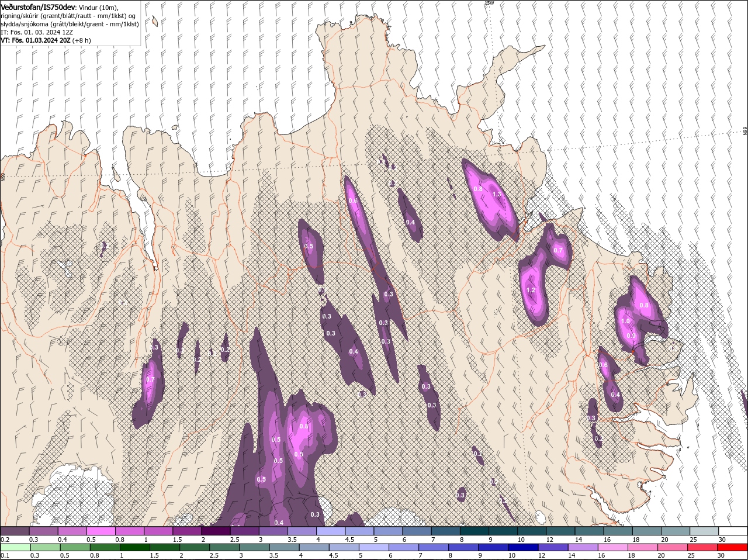Click the snow legend swatch for 0.8 mm
748x560 pixels.
[x=129, y=531]
